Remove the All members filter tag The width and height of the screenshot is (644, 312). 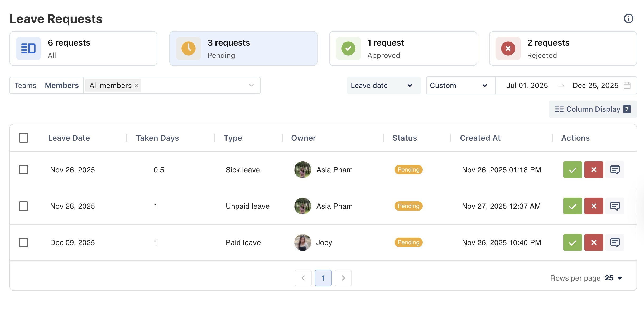[x=137, y=85]
